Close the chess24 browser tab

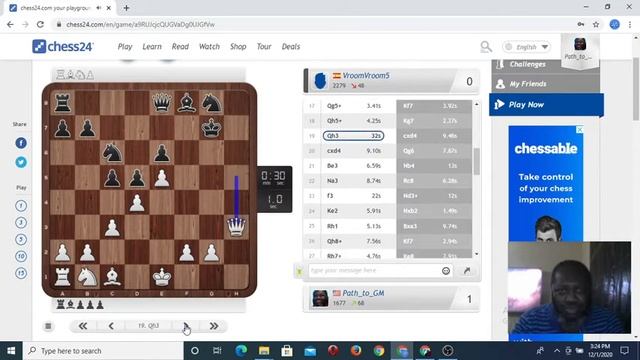coord(109,8)
